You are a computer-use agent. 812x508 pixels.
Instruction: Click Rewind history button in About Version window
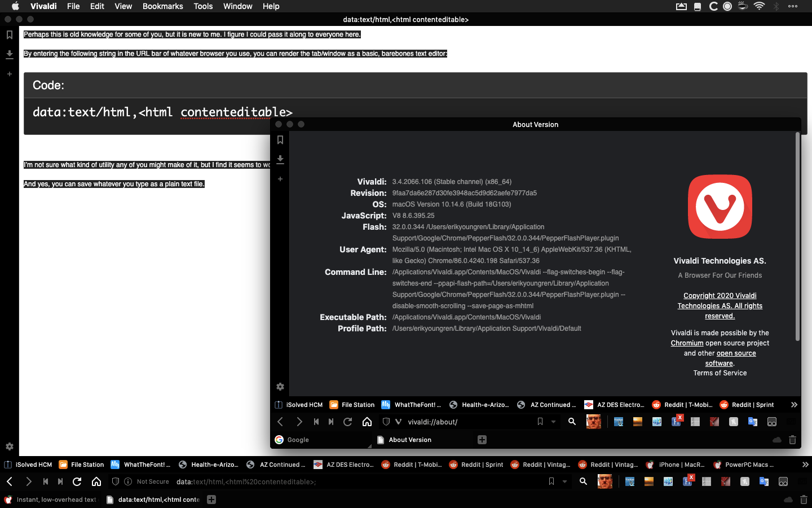[316, 422]
